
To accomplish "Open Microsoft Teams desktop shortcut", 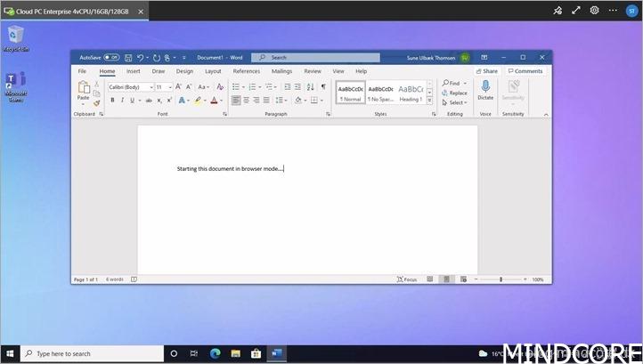I will click(15, 82).
